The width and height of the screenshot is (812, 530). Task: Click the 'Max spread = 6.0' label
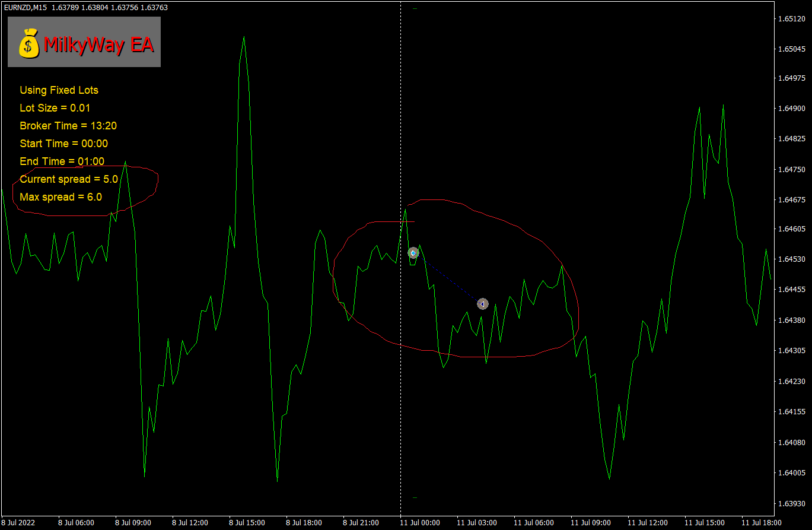tap(61, 197)
